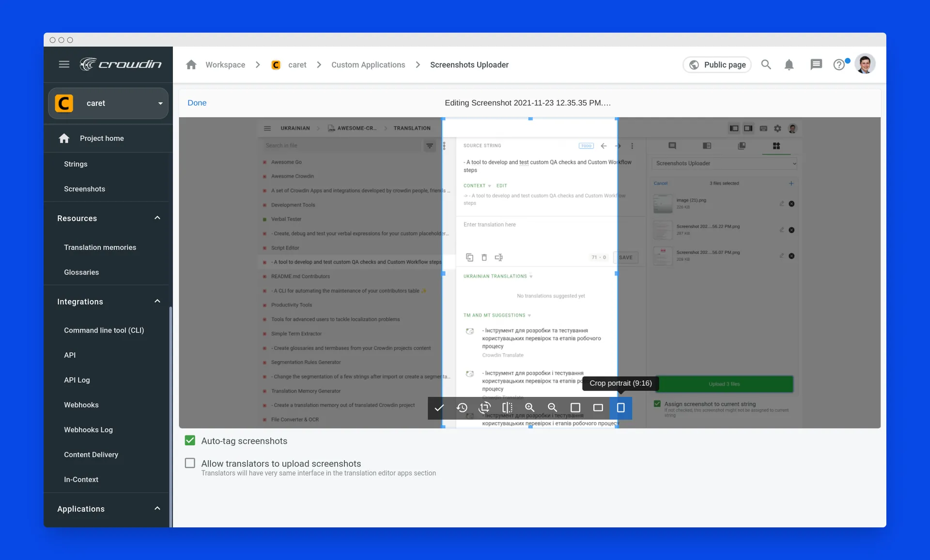Viewport: 930px width, 560px height.
Task: Click Project home in the sidebar
Action: [x=102, y=138]
